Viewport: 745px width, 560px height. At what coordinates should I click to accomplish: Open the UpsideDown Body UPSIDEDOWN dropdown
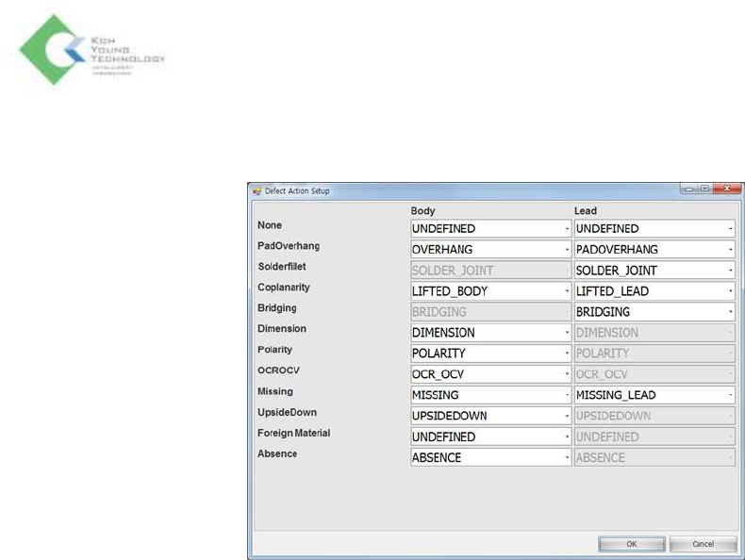[x=490, y=416]
